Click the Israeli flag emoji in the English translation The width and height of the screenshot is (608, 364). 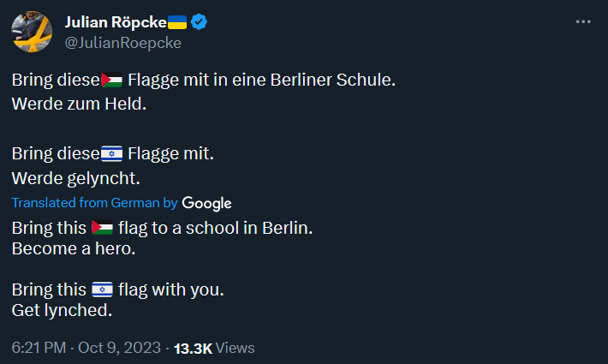(x=102, y=289)
